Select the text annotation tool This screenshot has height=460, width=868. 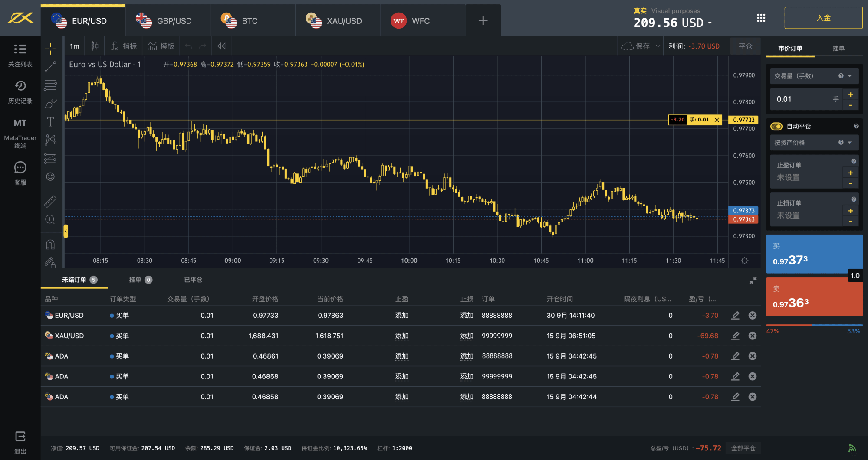click(x=50, y=122)
